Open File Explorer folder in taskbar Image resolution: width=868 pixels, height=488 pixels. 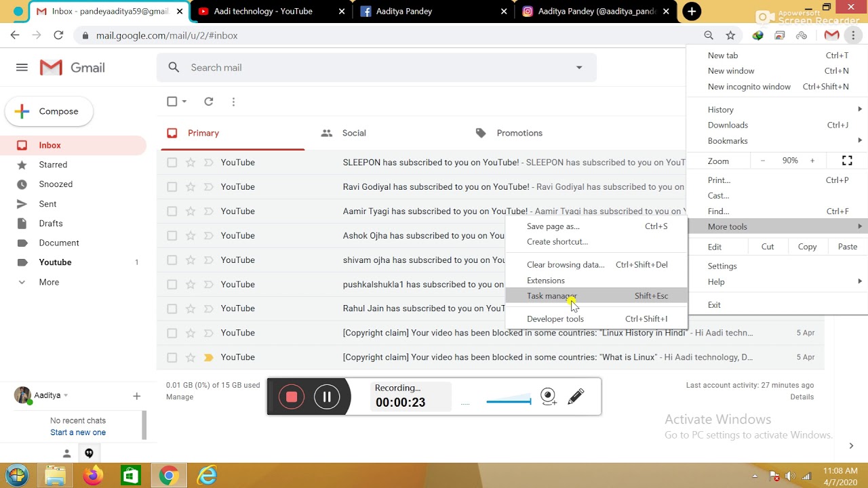click(x=55, y=476)
